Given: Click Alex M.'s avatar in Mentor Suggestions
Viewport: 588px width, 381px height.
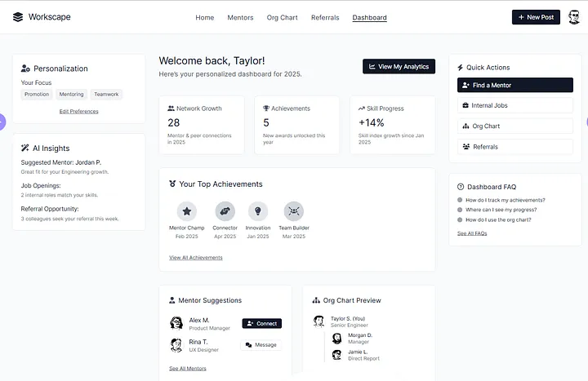Looking at the screenshot, I should (x=176, y=323).
